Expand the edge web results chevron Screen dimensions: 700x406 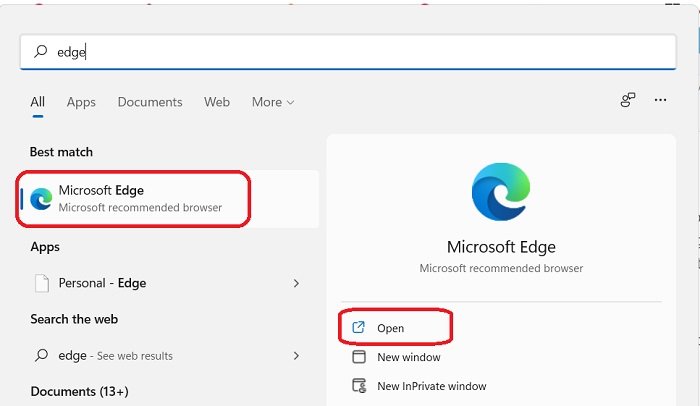click(x=296, y=356)
